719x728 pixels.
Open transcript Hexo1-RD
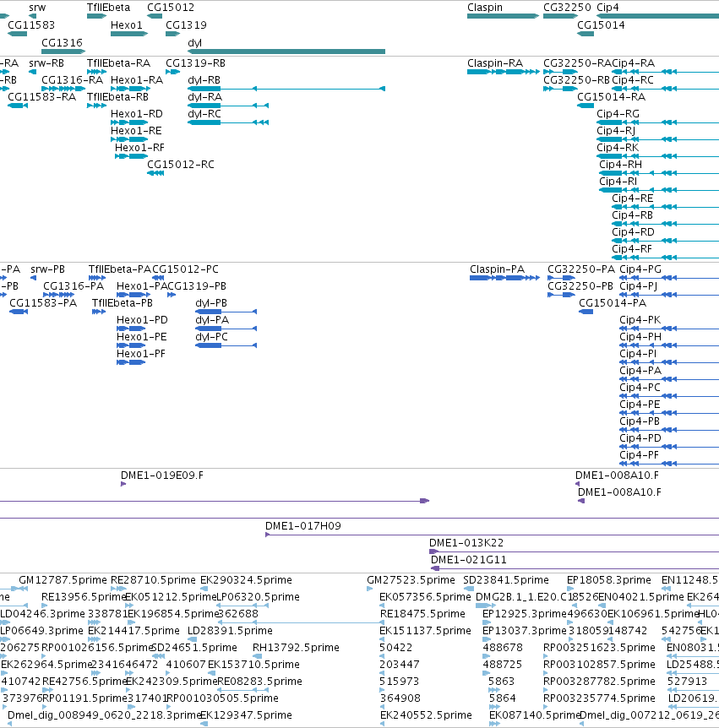137,114
